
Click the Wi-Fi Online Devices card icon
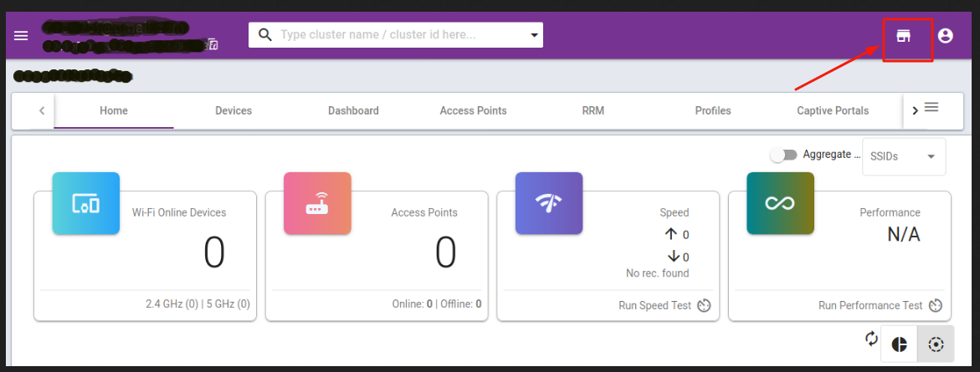(86, 203)
